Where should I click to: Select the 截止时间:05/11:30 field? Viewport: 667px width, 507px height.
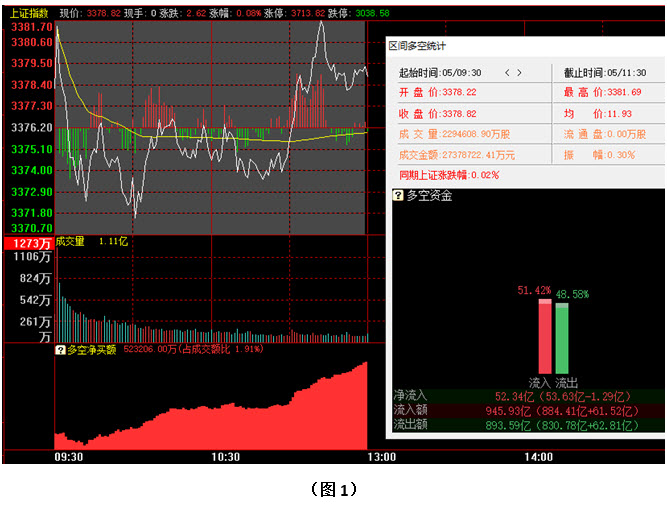point(605,73)
